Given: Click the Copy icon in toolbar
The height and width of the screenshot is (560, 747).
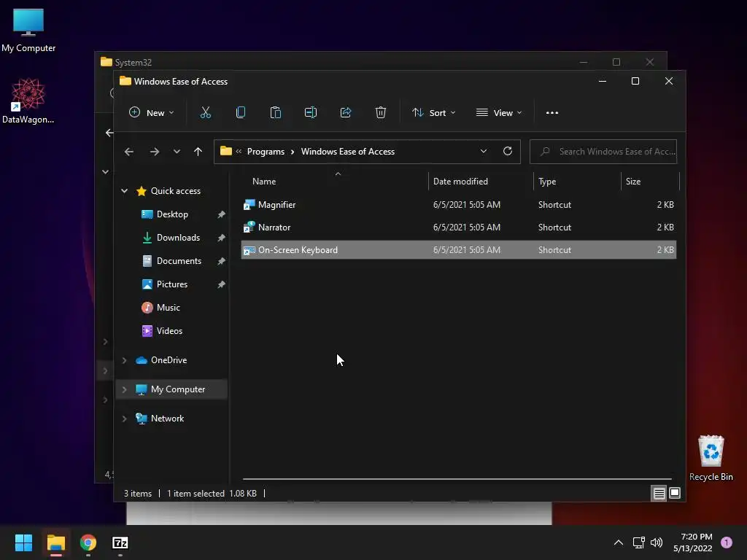Looking at the screenshot, I should point(241,113).
